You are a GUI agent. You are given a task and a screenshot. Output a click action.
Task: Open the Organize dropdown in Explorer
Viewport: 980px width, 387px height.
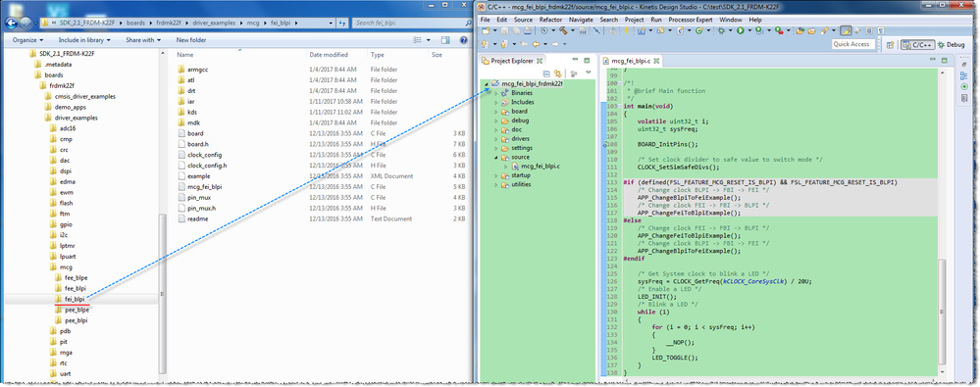pos(28,40)
